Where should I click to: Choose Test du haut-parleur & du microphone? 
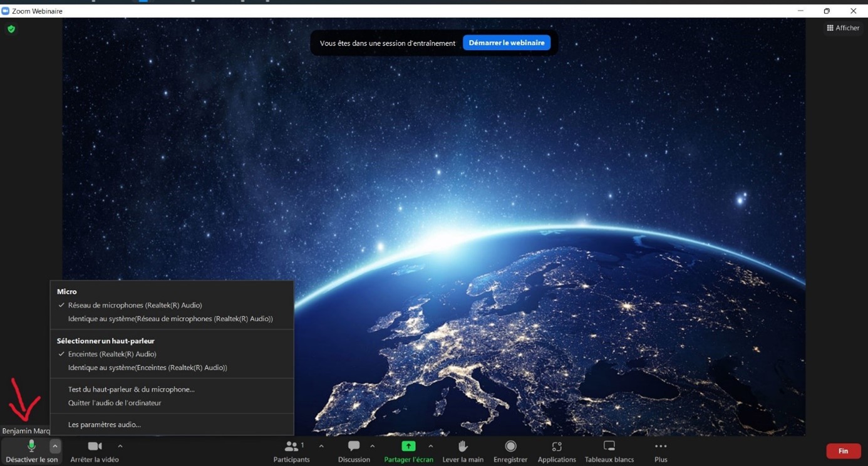click(x=132, y=389)
